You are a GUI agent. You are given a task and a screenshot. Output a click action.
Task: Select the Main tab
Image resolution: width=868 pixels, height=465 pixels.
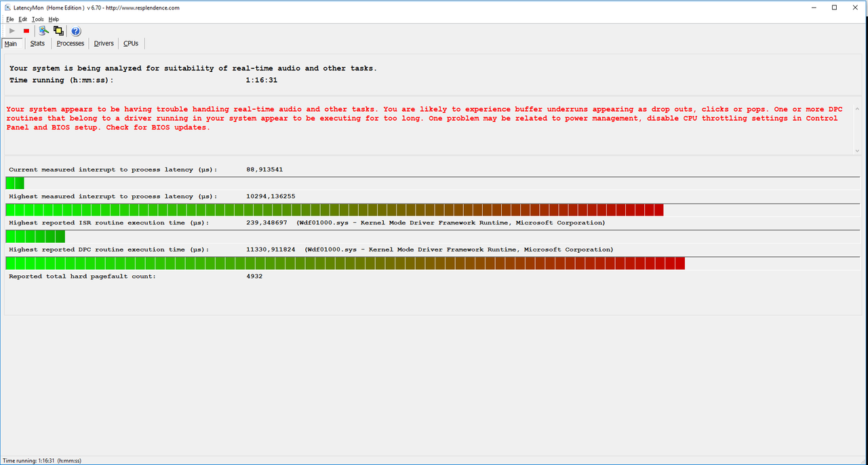(x=11, y=43)
